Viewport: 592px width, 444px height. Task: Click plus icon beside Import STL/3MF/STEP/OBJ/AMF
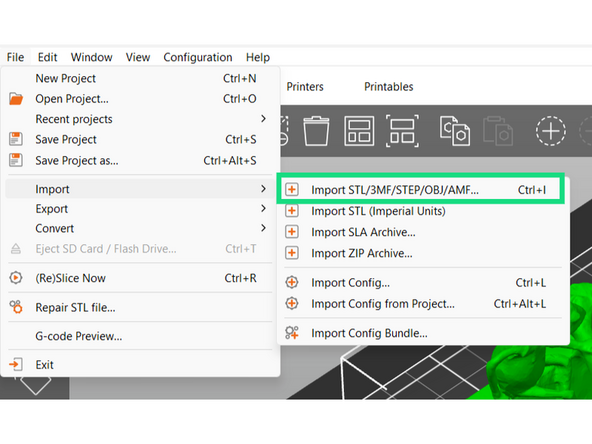(x=291, y=189)
